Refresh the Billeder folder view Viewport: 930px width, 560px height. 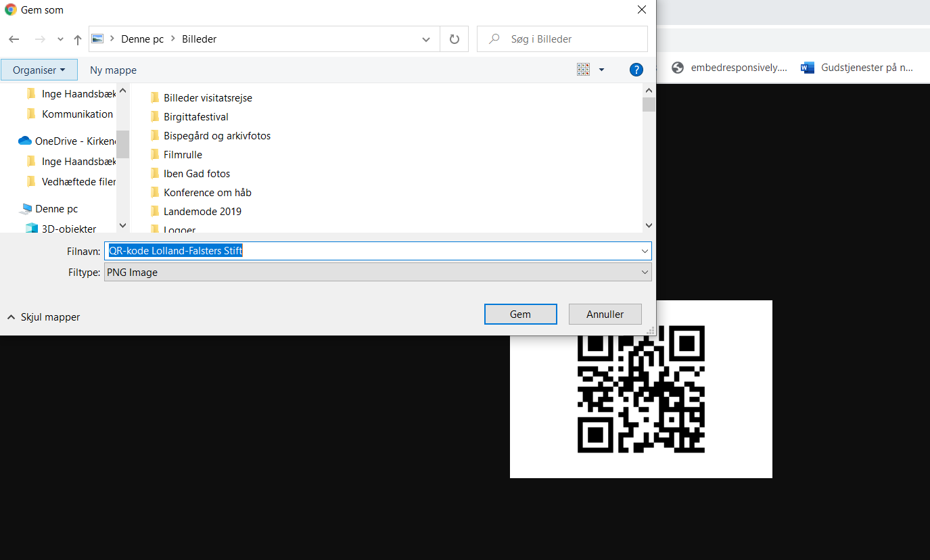pyautogui.click(x=455, y=39)
